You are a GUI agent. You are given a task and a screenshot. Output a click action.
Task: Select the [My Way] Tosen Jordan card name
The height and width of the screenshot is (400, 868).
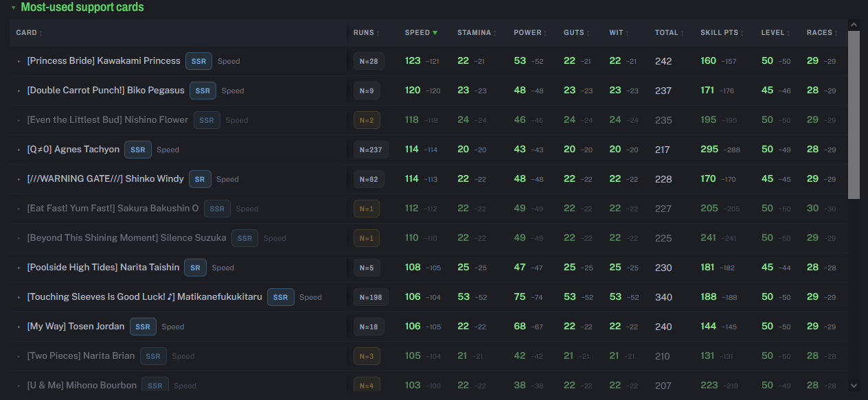(x=76, y=327)
